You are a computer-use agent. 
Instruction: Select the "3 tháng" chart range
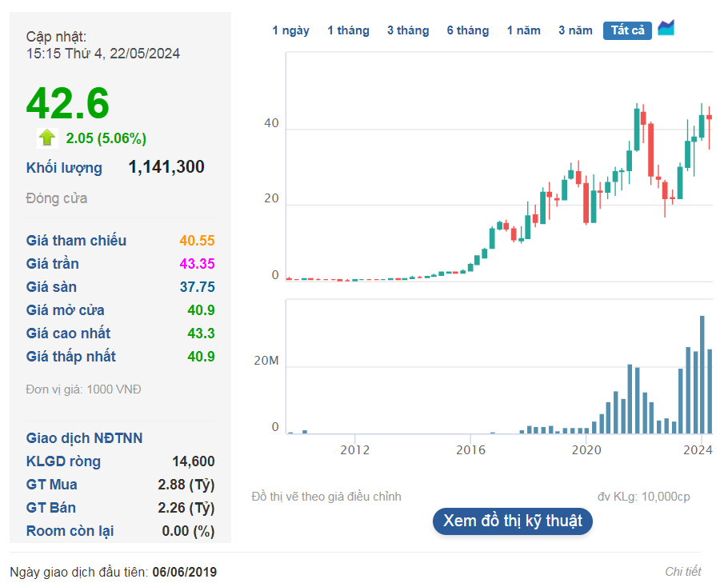(407, 30)
